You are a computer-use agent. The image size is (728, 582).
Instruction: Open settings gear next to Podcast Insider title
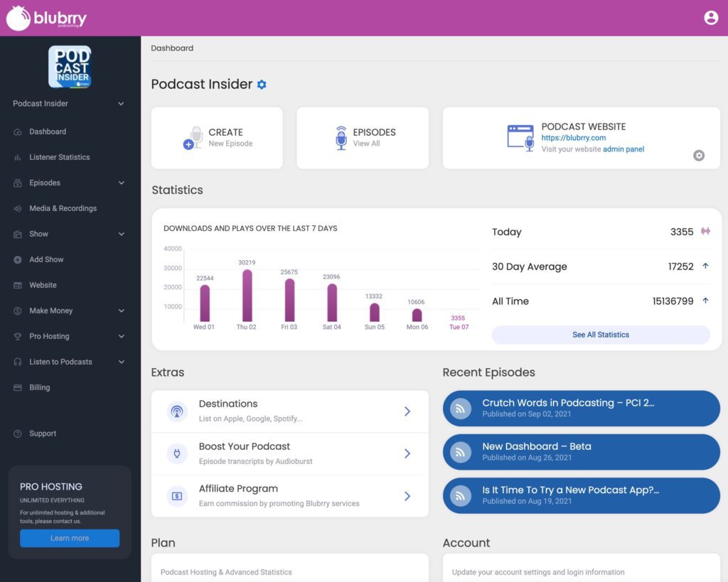point(262,85)
